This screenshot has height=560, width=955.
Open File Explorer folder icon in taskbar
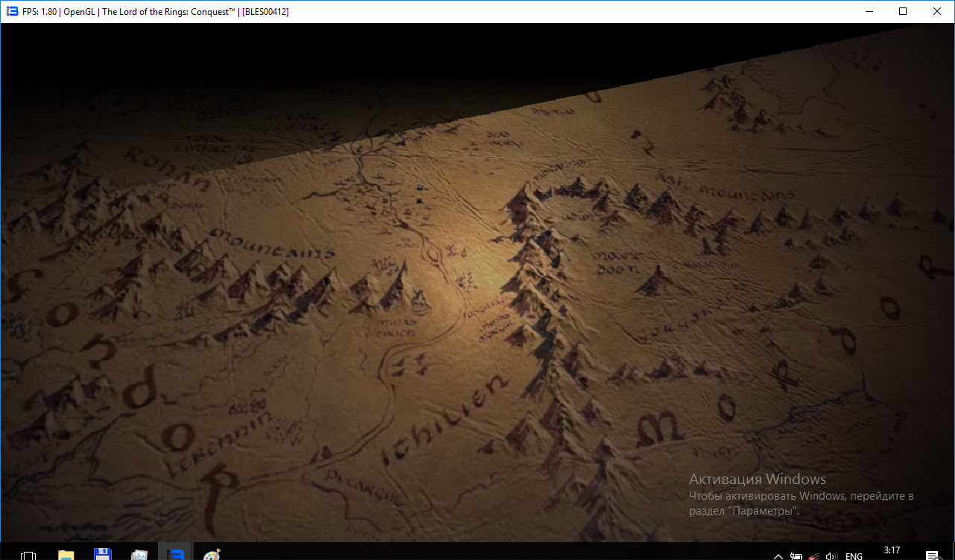pos(66,555)
